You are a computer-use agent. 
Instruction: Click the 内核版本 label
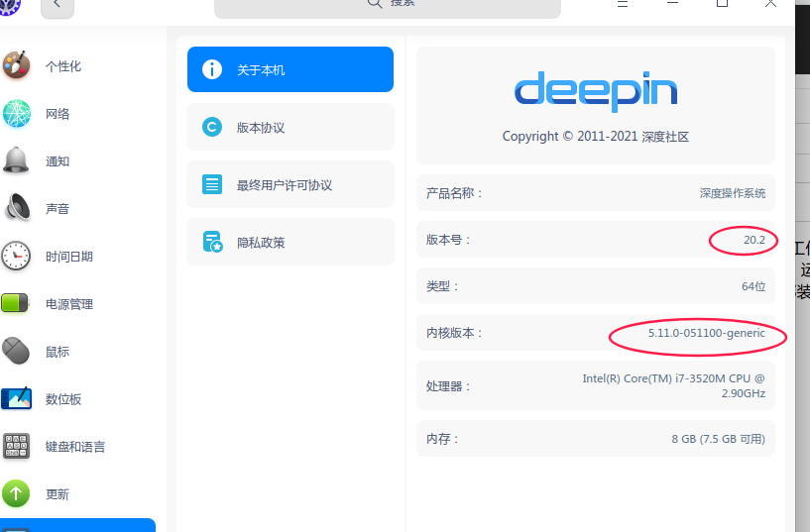pos(454,332)
